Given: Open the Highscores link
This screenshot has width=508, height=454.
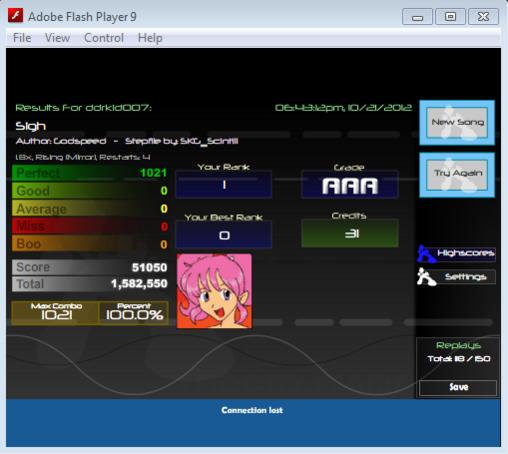Looking at the screenshot, I should (466, 253).
